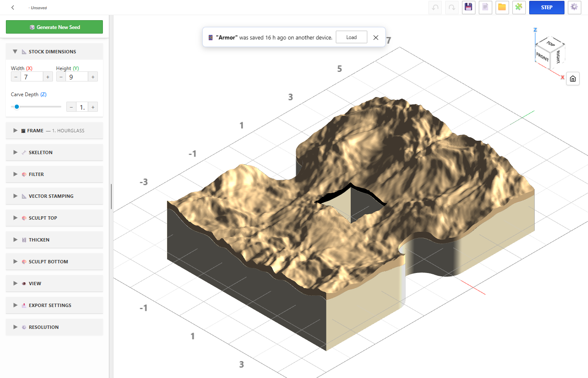Image resolution: width=588 pixels, height=378 pixels.
Task: Click the save (floppy disk) icon
Action: pyautogui.click(x=469, y=8)
